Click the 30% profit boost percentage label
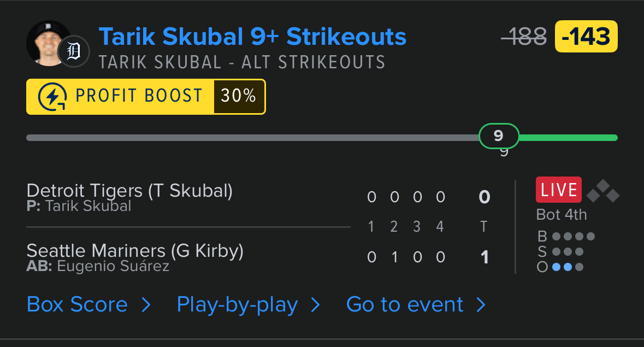644x347 pixels. 239,97
